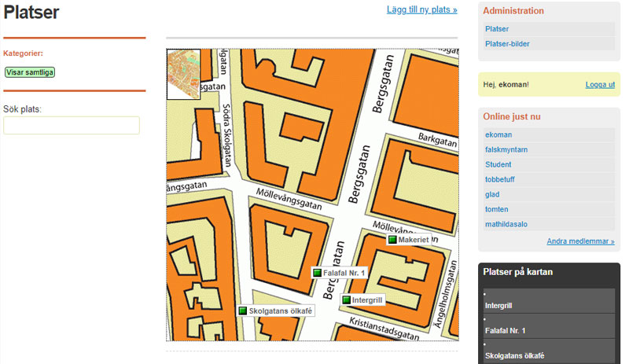Screen dimensions: 629x364
Task: Click the green Falafal Nr. 1 marker icon
Action: click(318, 273)
